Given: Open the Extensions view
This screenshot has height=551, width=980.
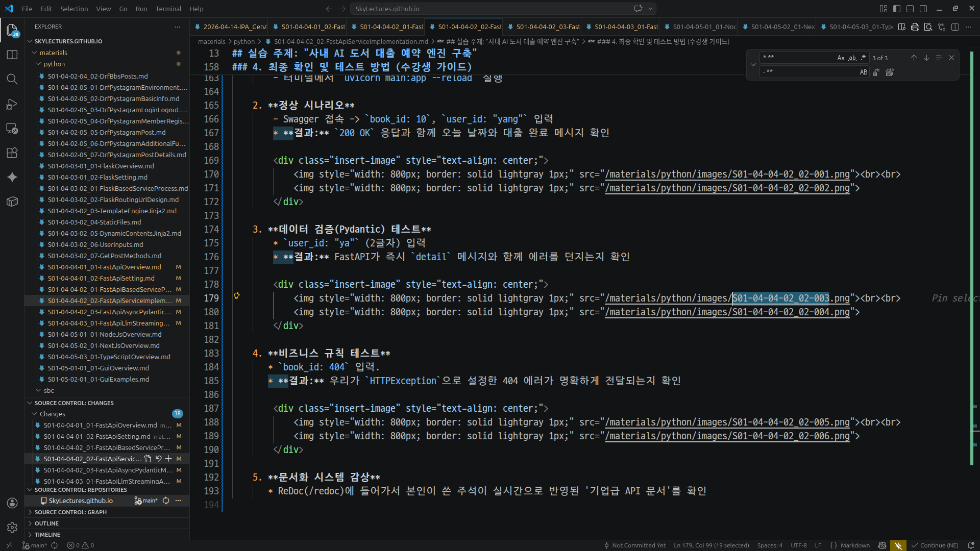Looking at the screenshot, I should pos(12,153).
